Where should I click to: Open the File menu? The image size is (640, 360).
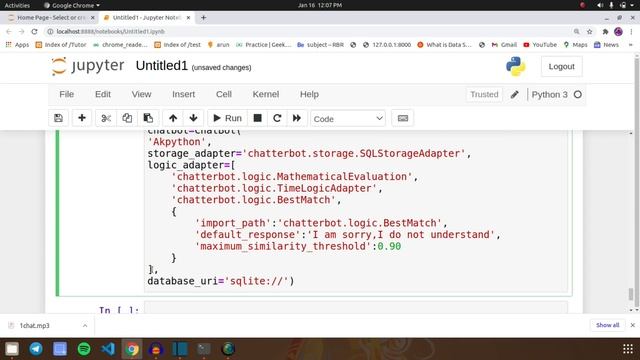tap(67, 94)
